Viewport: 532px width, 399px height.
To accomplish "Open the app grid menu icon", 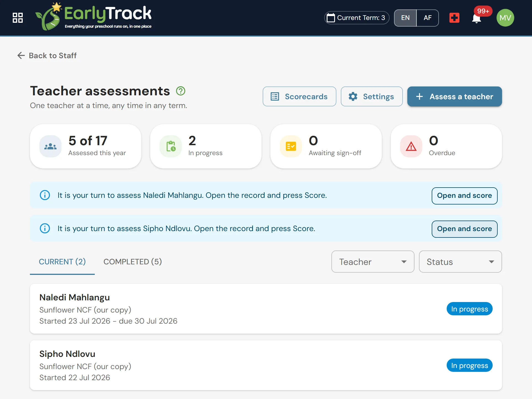I will point(18,18).
